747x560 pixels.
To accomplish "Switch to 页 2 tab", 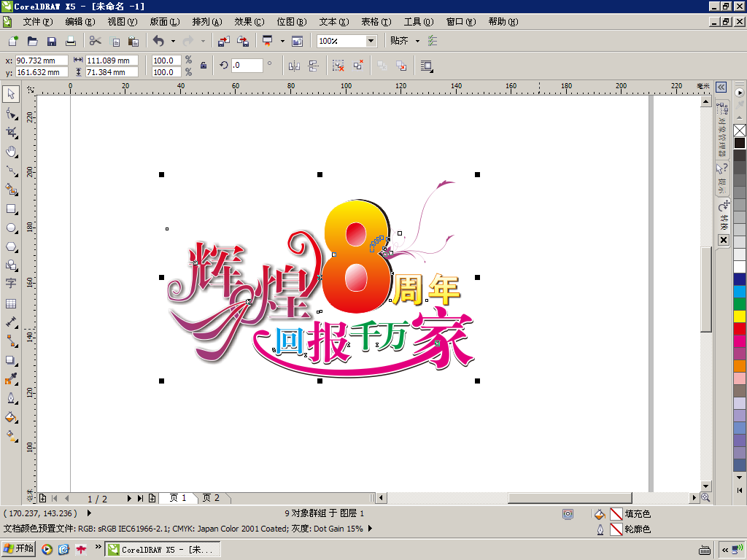I will point(211,498).
